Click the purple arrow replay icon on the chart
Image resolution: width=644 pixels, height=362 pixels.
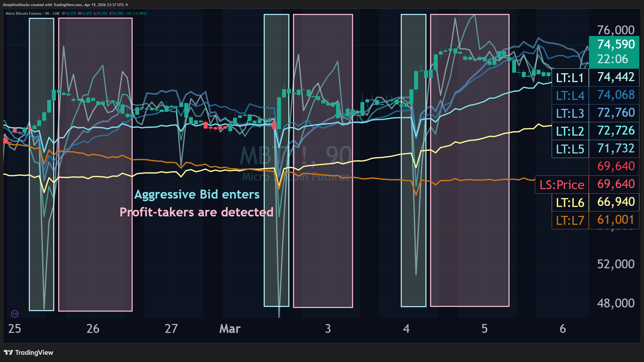coord(15,313)
